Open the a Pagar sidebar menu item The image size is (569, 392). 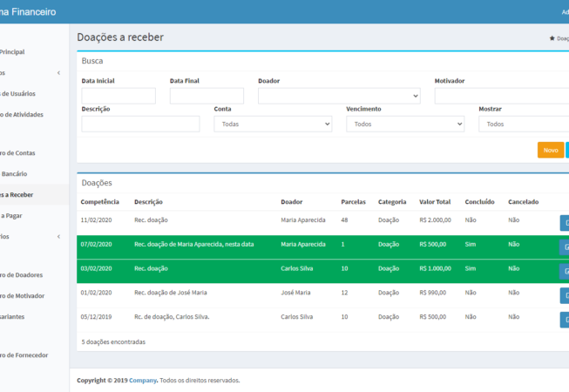coord(12,216)
